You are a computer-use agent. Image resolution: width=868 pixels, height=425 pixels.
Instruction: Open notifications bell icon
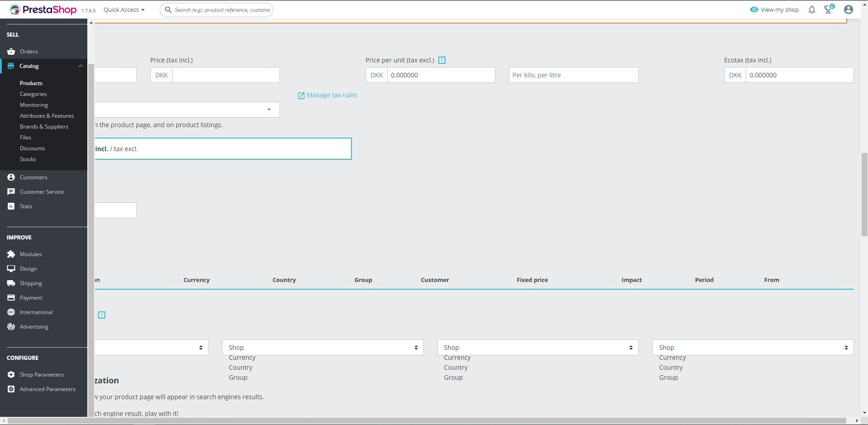[x=812, y=10]
